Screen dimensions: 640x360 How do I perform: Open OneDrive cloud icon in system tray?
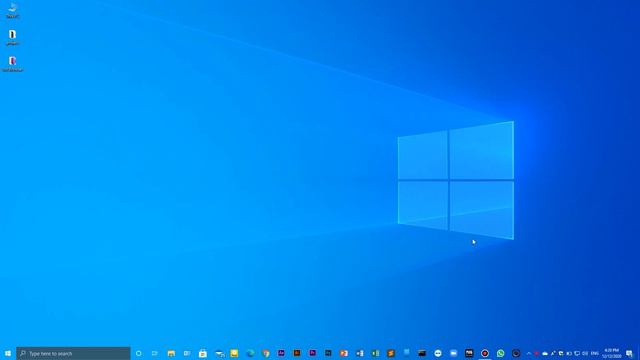tap(545, 353)
